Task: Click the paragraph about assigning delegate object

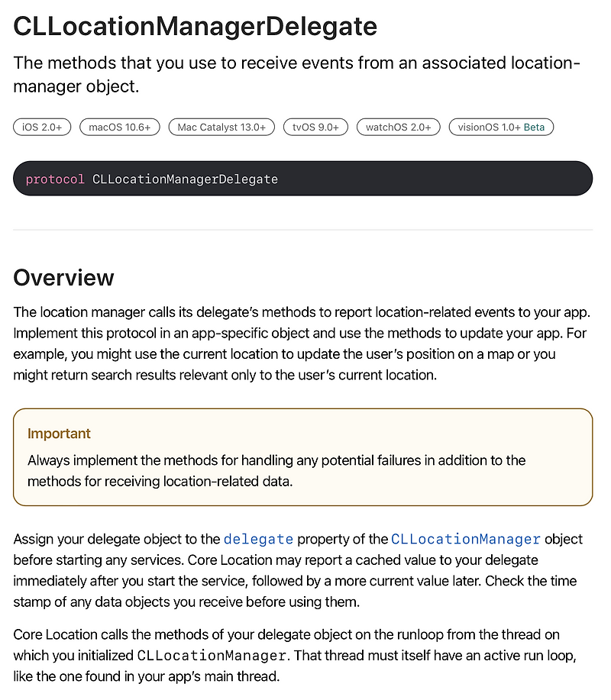Action: [x=298, y=570]
